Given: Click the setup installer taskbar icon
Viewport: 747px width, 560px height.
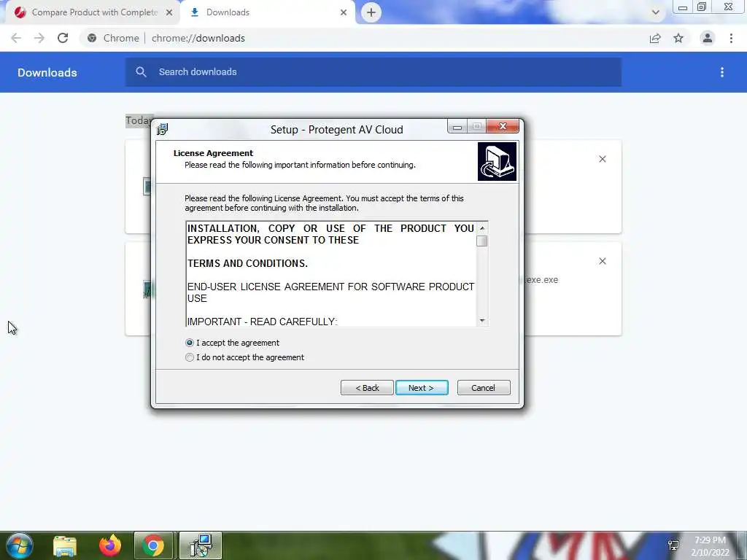Looking at the screenshot, I should (200, 545).
